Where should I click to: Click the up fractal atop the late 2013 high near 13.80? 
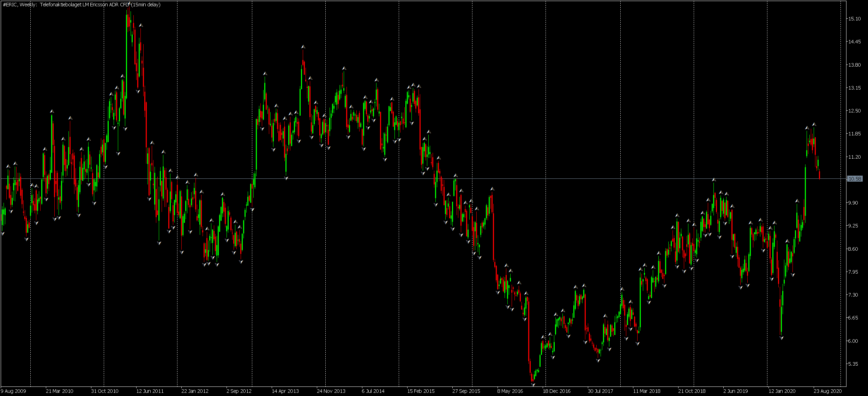pyautogui.click(x=344, y=68)
